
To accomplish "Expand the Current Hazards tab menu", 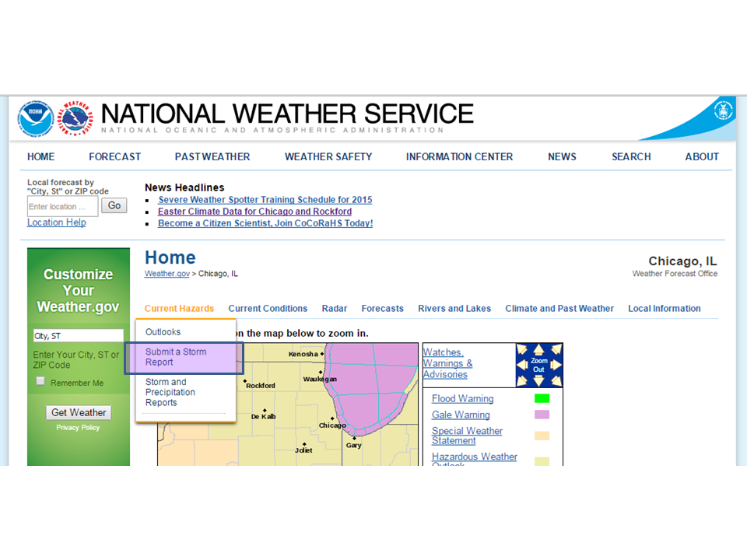I will pos(179,309).
